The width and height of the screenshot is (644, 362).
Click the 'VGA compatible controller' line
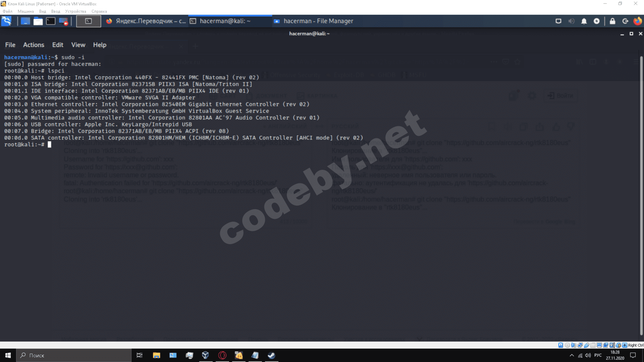click(100, 97)
